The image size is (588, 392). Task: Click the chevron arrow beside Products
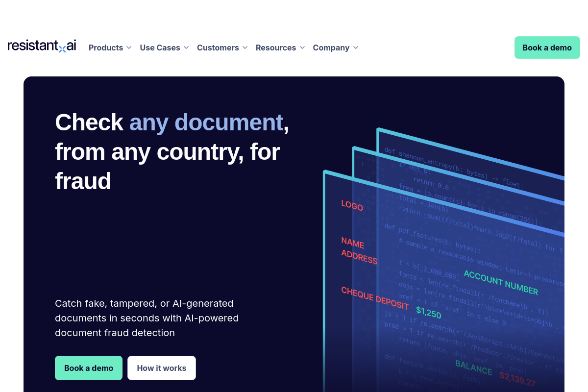pos(129,48)
